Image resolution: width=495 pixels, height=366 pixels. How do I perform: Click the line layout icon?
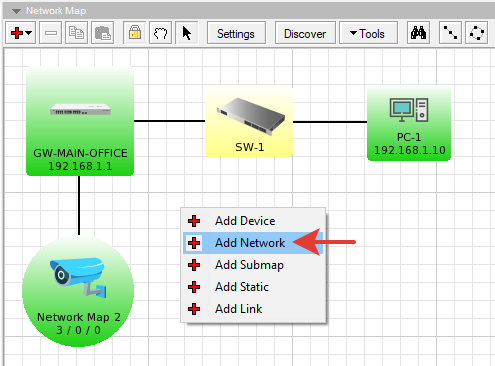click(x=450, y=33)
